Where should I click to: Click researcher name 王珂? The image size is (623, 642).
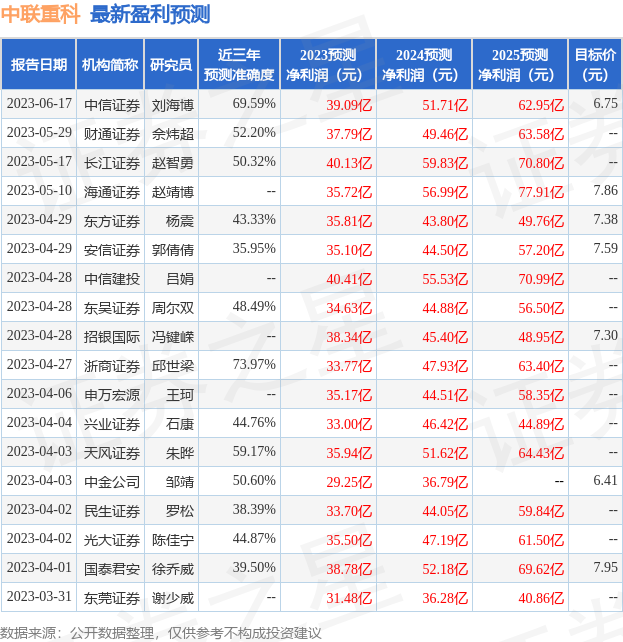pos(180,396)
